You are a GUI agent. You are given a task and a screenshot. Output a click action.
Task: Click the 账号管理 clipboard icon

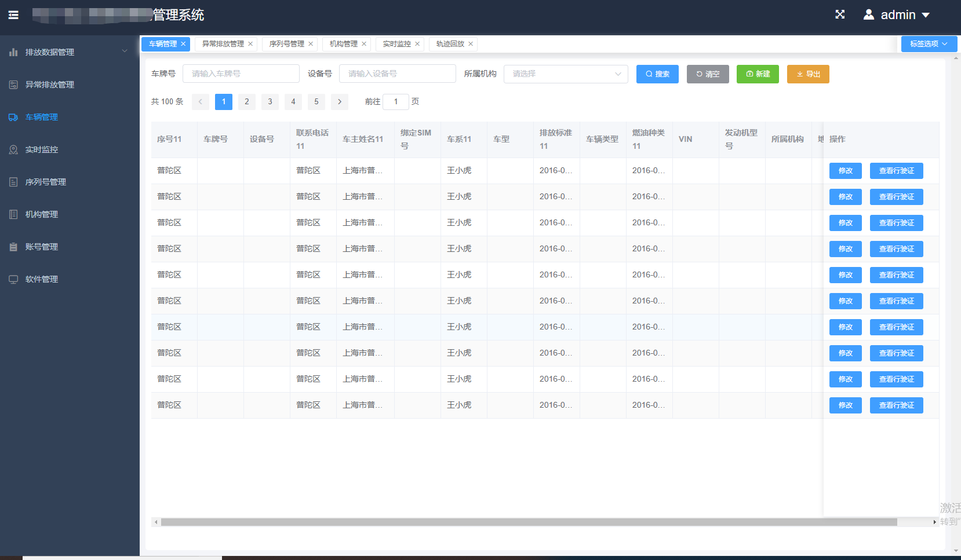pyautogui.click(x=13, y=247)
